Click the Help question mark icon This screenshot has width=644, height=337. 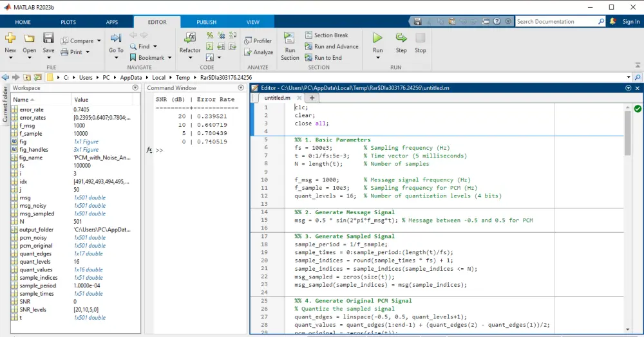point(497,21)
